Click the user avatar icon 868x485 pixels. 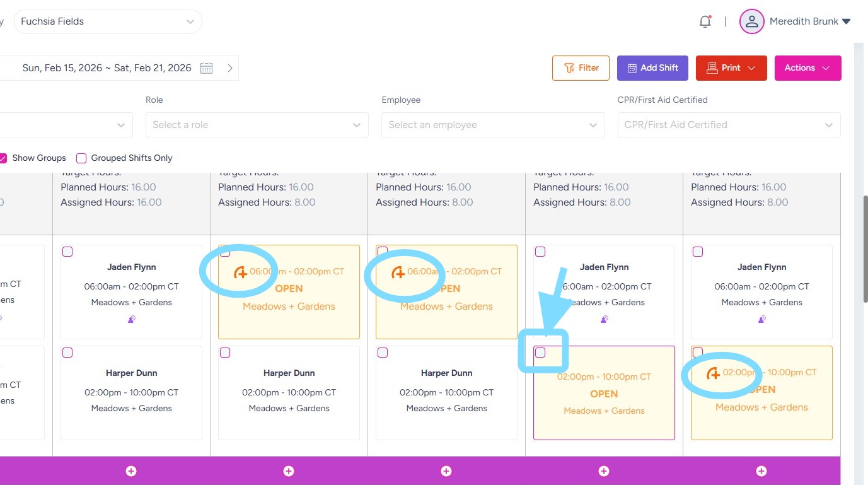coord(751,21)
